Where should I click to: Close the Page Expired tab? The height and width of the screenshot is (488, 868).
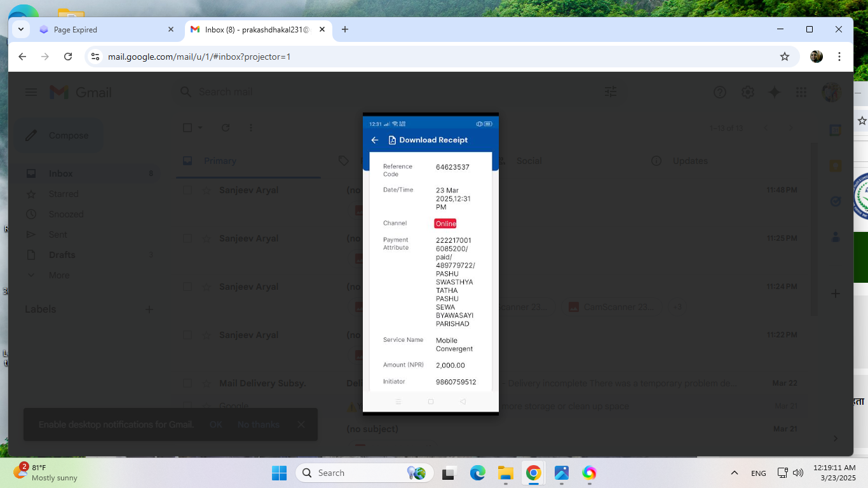[x=170, y=29]
